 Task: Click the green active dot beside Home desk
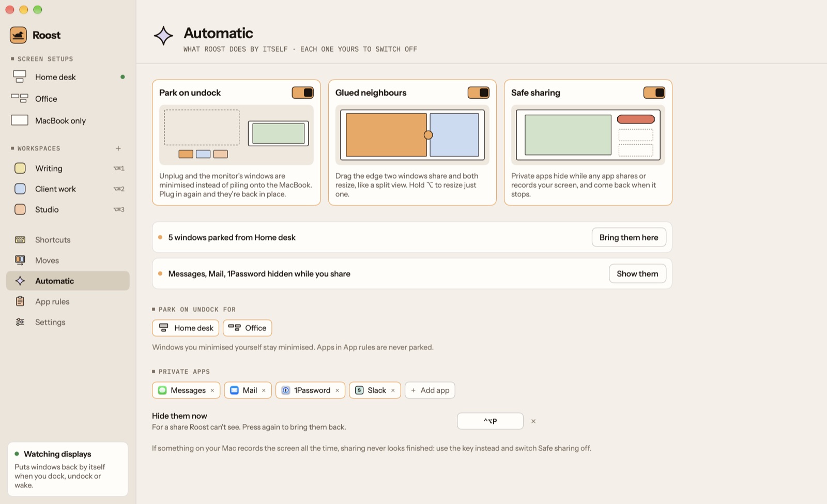tap(122, 77)
